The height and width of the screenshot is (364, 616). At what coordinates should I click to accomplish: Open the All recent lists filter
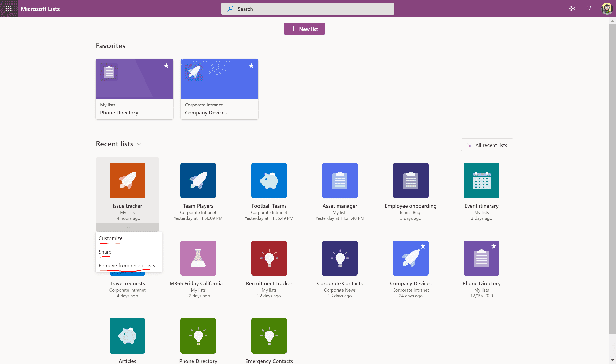(x=487, y=145)
